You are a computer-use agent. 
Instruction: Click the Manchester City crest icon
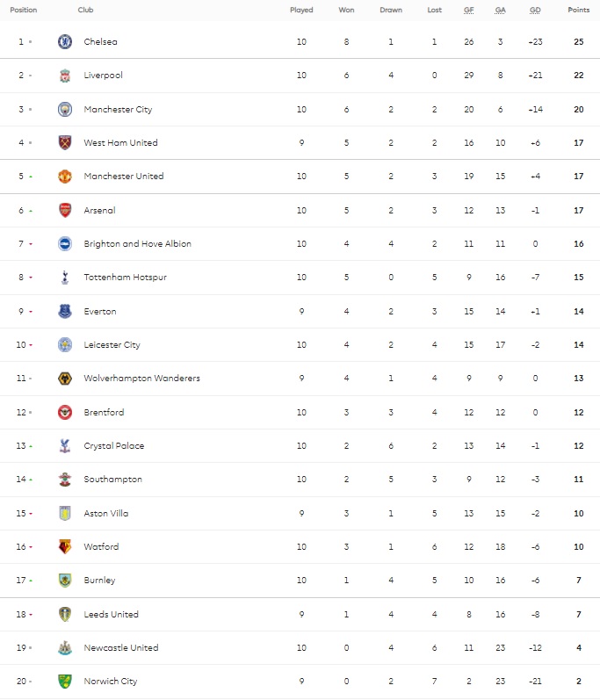[x=64, y=109]
